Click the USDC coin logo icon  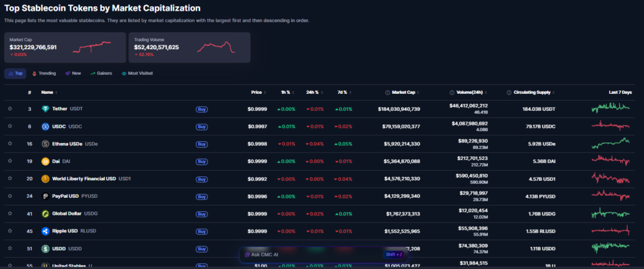pos(45,127)
